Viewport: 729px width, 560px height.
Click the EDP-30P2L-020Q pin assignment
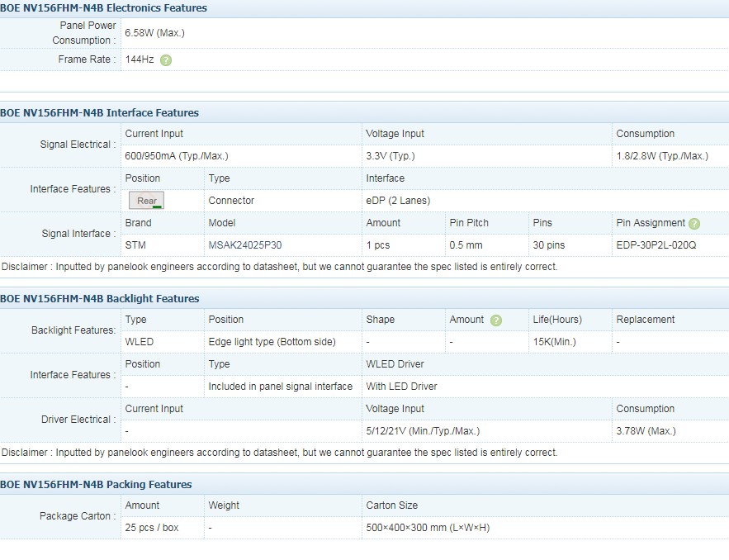656,245
